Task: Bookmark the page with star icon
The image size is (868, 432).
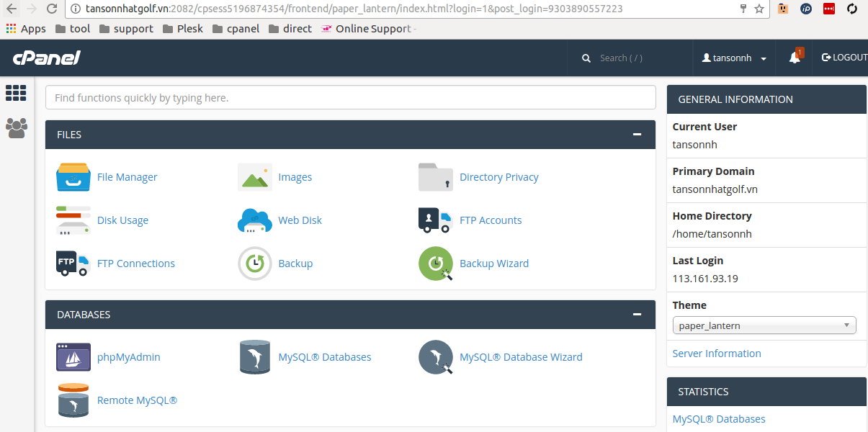Action: (x=759, y=9)
